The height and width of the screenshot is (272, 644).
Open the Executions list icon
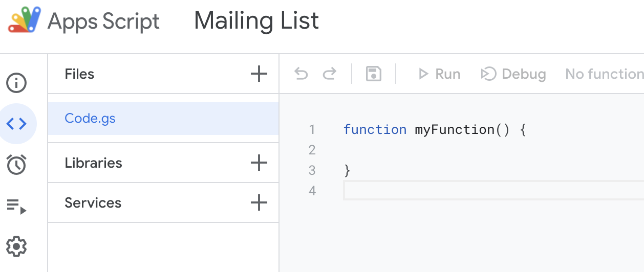pyautogui.click(x=16, y=206)
